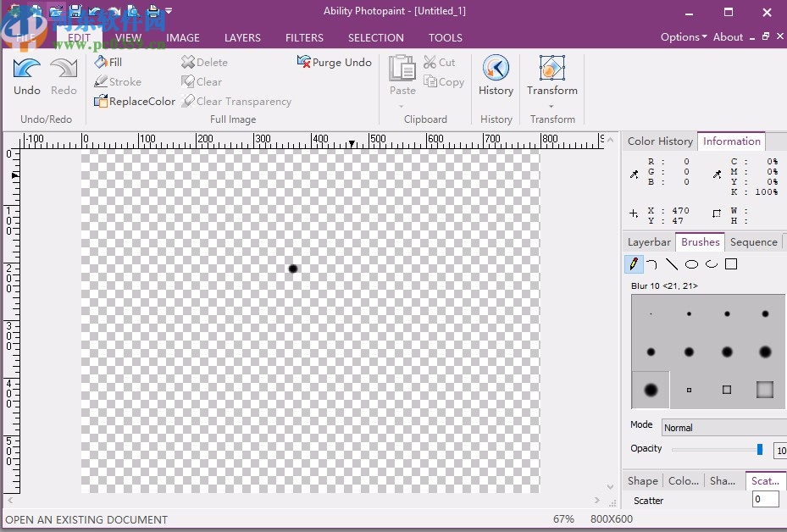
Task: Switch to the Layerbar tab
Action: pos(648,241)
